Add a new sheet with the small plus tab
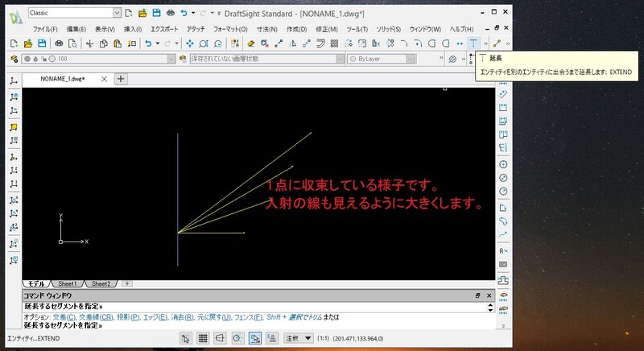The height and width of the screenshot is (351, 644). point(127,283)
